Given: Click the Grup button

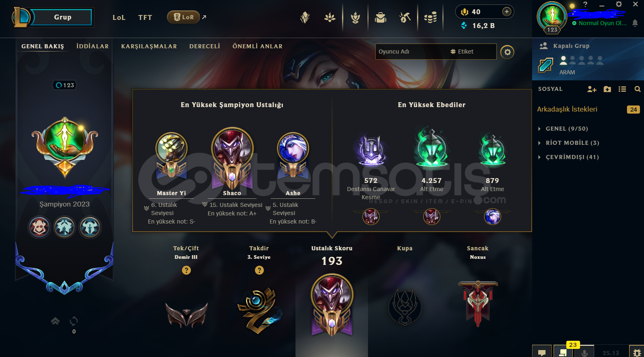Looking at the screenshot, I should 62,17.
